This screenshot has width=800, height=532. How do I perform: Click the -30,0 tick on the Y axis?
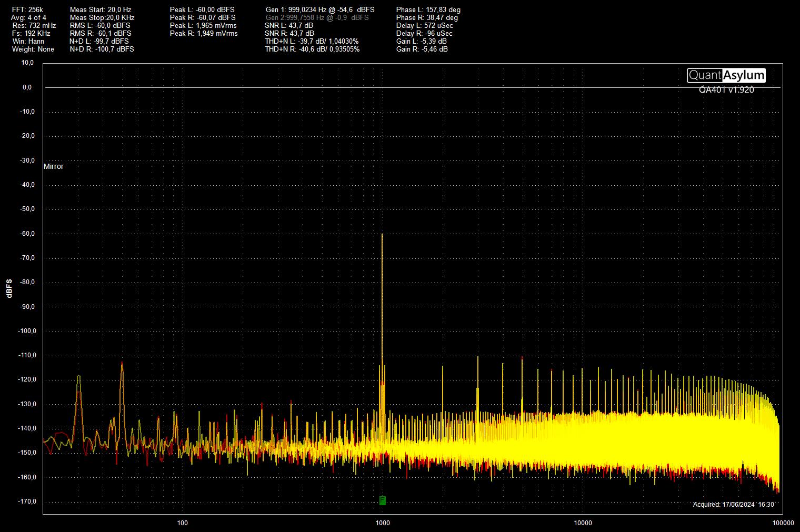tap(27, 160)
